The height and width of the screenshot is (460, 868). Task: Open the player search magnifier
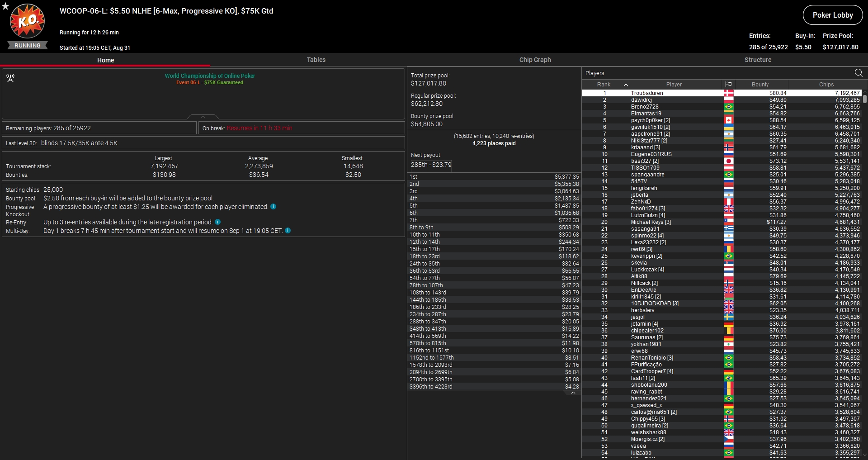pos(859,73)
